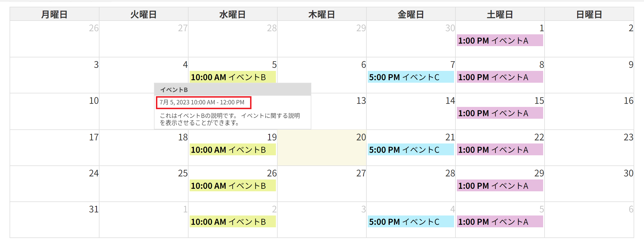Select the 月曜日 column header

(55, 14)
